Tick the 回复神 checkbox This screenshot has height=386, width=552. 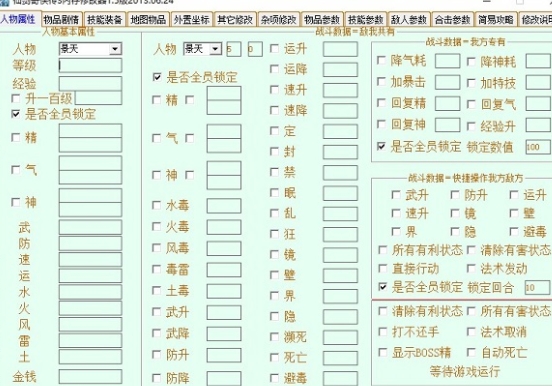coord(381,124)
